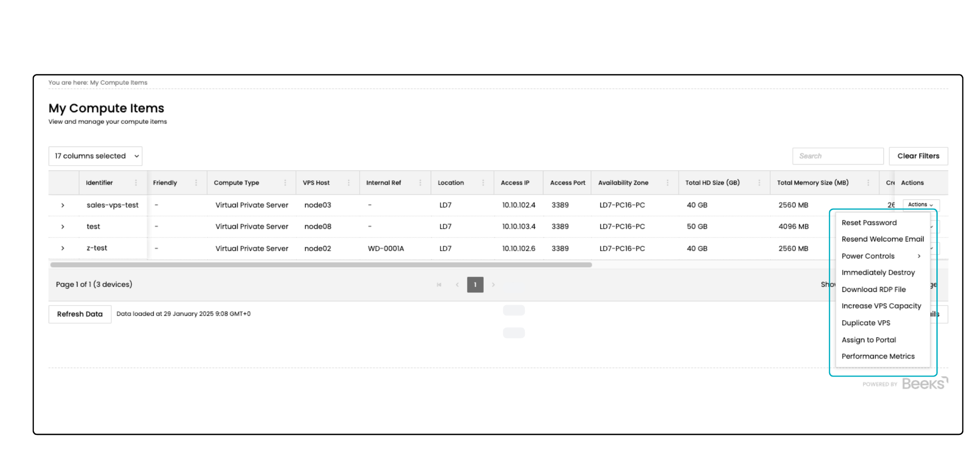Focus the Search input field

pos(837,156)
